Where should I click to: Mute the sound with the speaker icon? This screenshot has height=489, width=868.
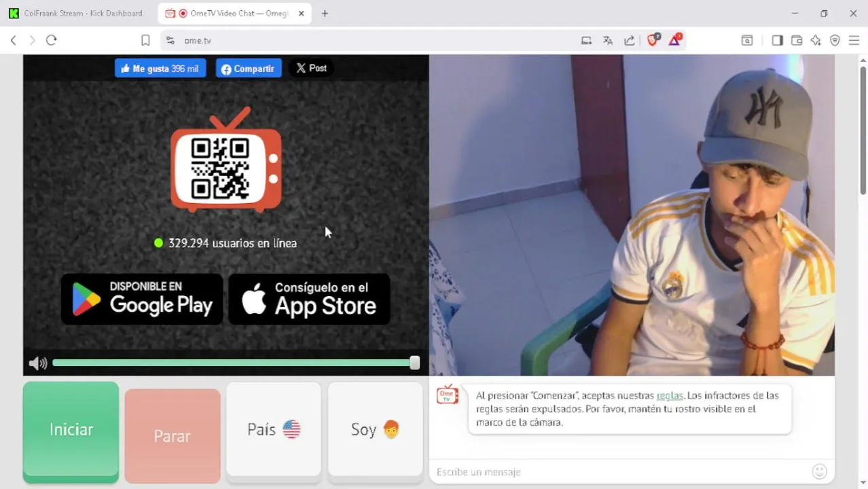(x=38, y=363)
